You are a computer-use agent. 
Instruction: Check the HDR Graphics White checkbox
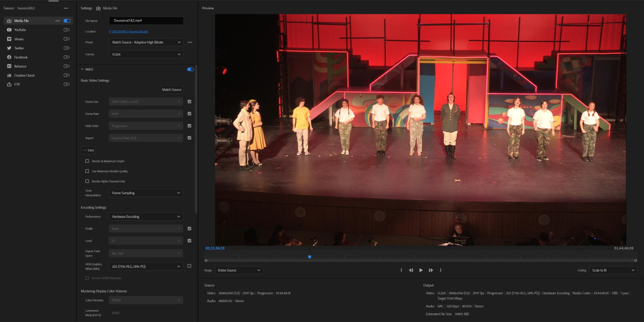[189, 266]
